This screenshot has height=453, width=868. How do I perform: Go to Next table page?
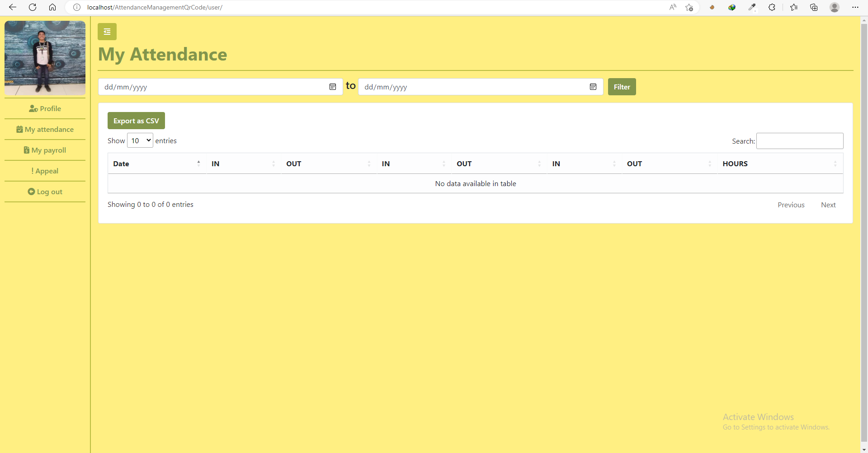coord(828,205)
